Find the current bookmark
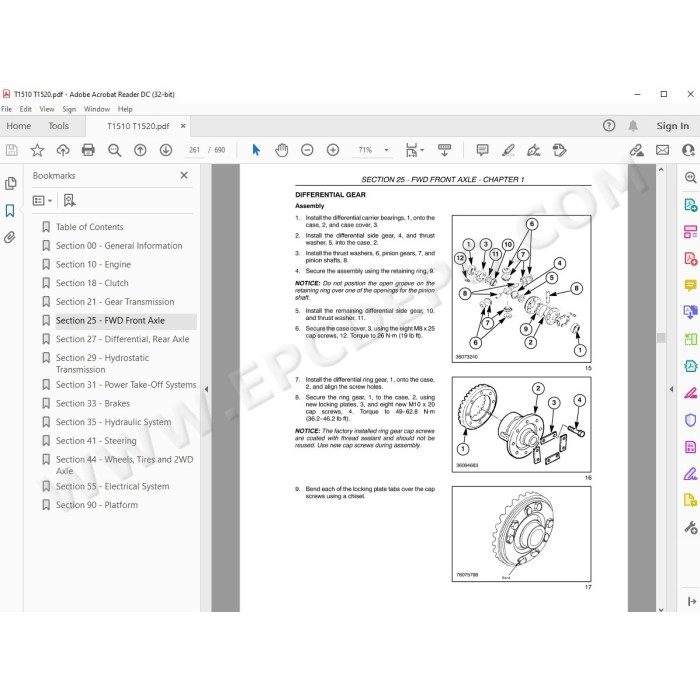 click(x=69, y=200)
